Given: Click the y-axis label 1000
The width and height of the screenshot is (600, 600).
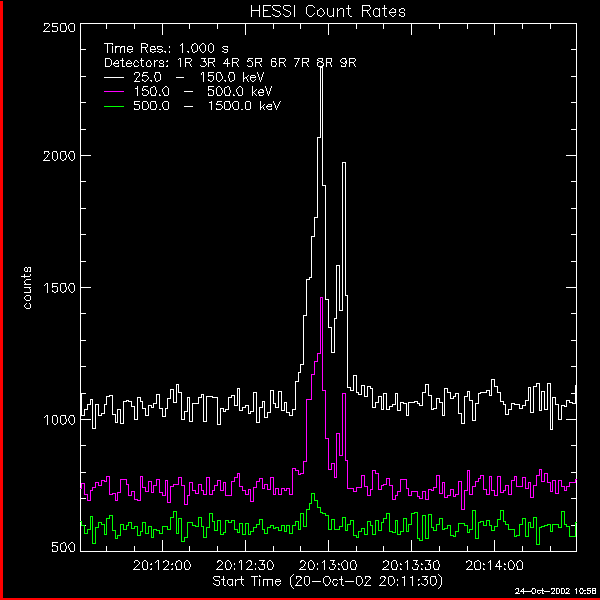Looking at the screenshot, I should (x=59, y=420).
